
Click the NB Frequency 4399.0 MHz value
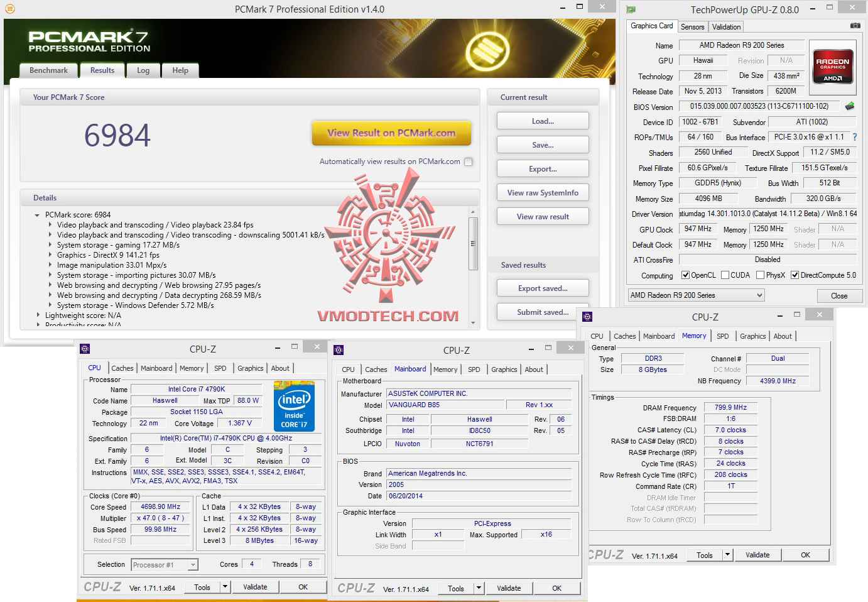pyautogui.click(x=778, y=381)
